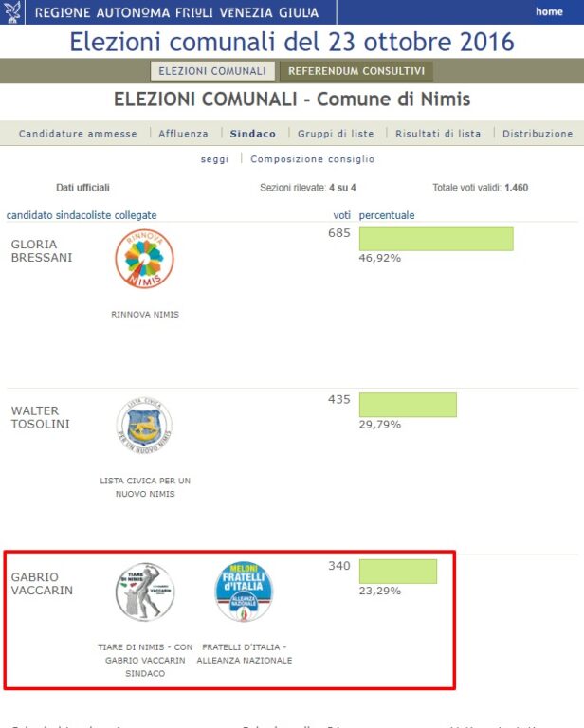Screen dimensions: 584x728
Task: Go to the home link
Action: (x=549, y=11)
